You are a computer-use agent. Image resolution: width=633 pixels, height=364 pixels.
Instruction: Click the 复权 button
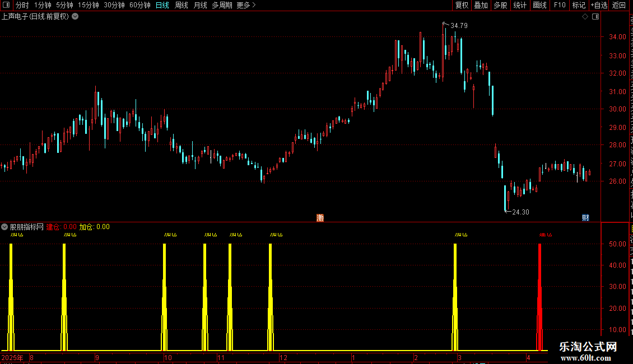(x=462, y=5)
